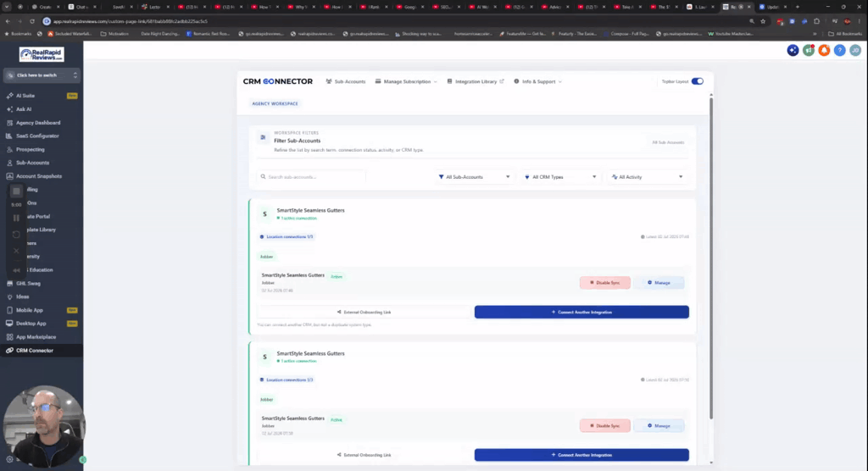Stop the screen recording with the square button
This screenshot has width=868, height=471.
click(x=16, y=191)
